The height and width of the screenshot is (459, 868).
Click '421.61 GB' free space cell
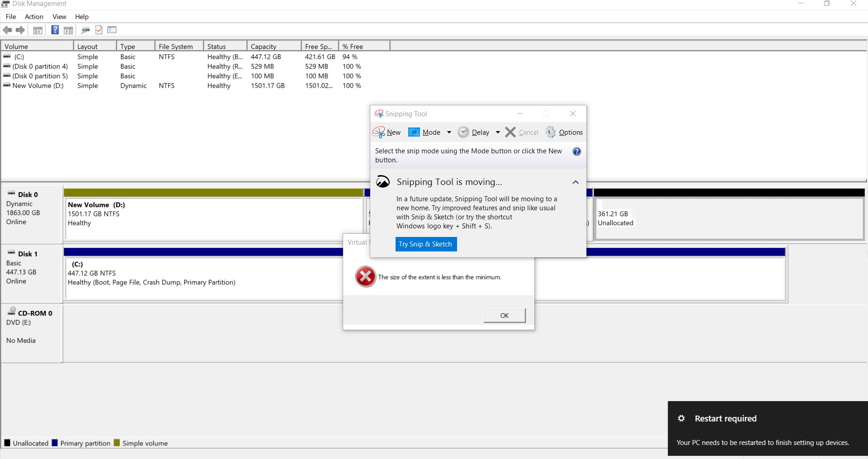coord(320,57)
